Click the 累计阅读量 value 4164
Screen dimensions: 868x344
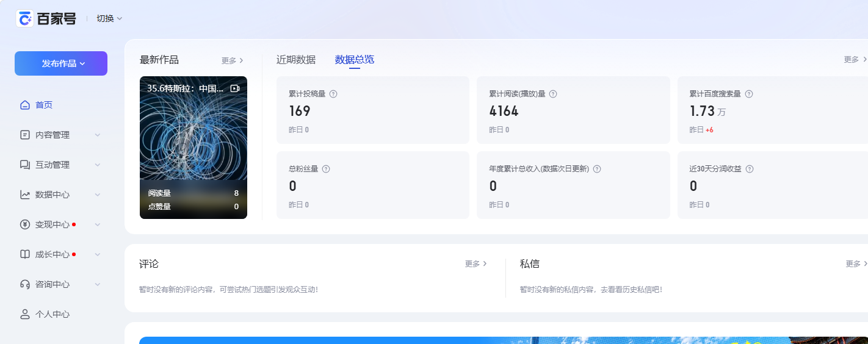point(504,111)
